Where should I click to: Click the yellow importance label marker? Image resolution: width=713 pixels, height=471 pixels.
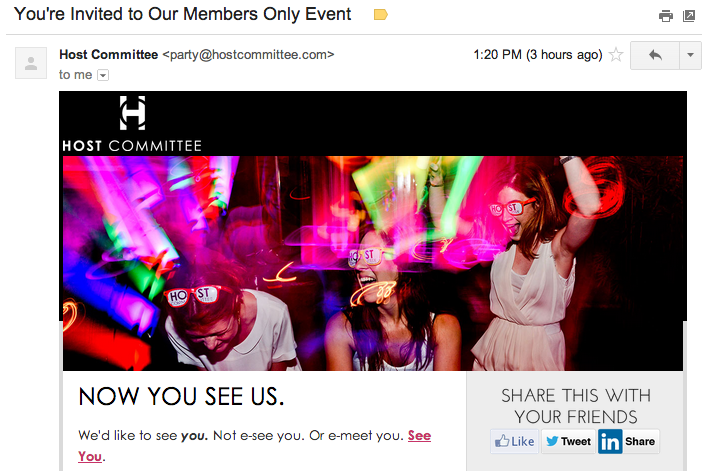point(381,15)
